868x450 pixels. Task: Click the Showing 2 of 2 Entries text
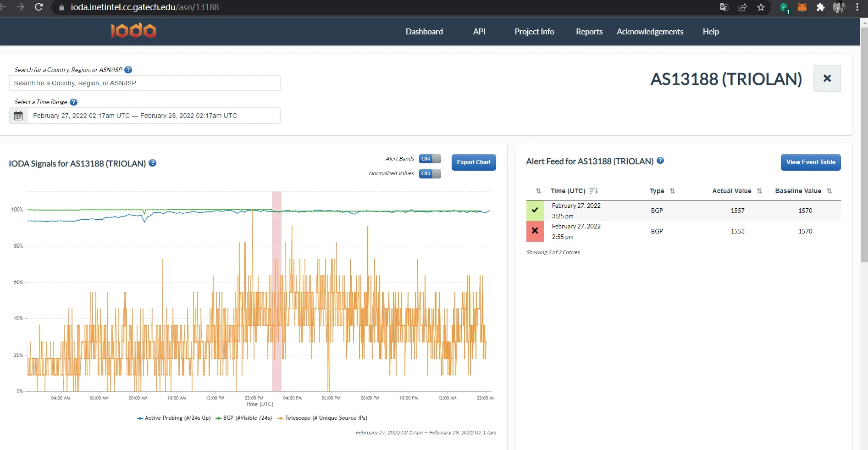tap(553, 252)
